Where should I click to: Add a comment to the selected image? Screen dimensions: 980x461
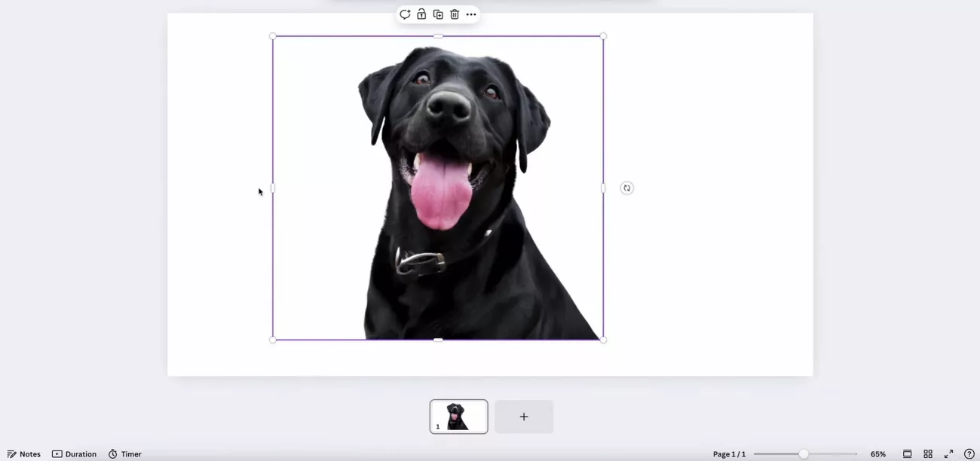(x=405, y=14)
